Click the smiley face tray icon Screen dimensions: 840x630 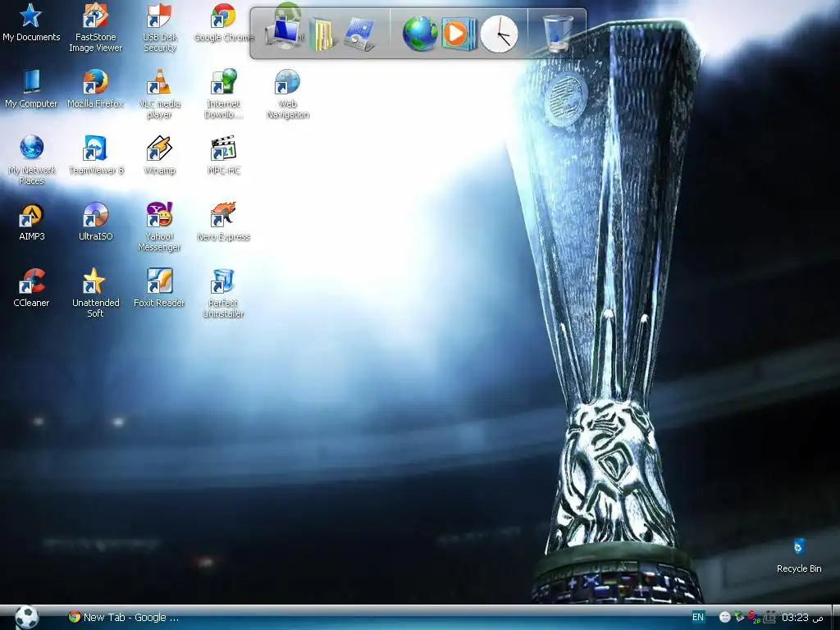point(725,617)
